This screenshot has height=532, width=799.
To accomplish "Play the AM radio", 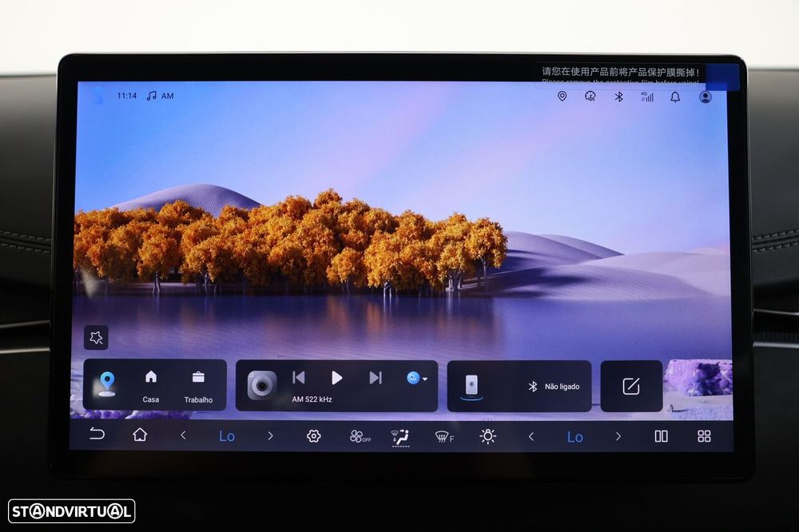I will click(337, 378).
